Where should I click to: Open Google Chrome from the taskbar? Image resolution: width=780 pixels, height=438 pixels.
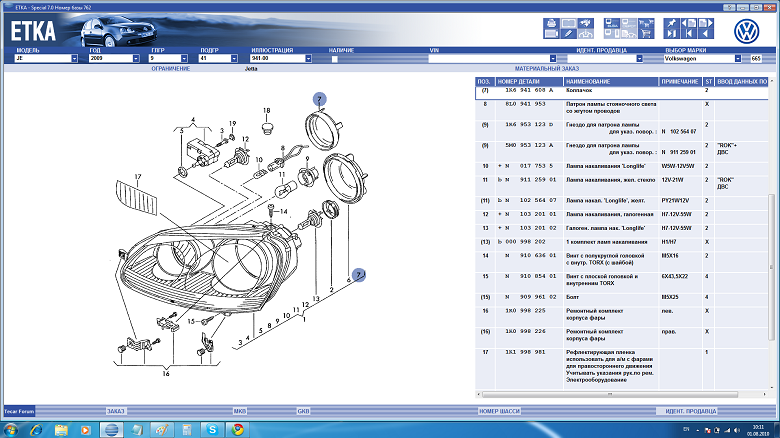pyautogui.click(x=238, y=430)
